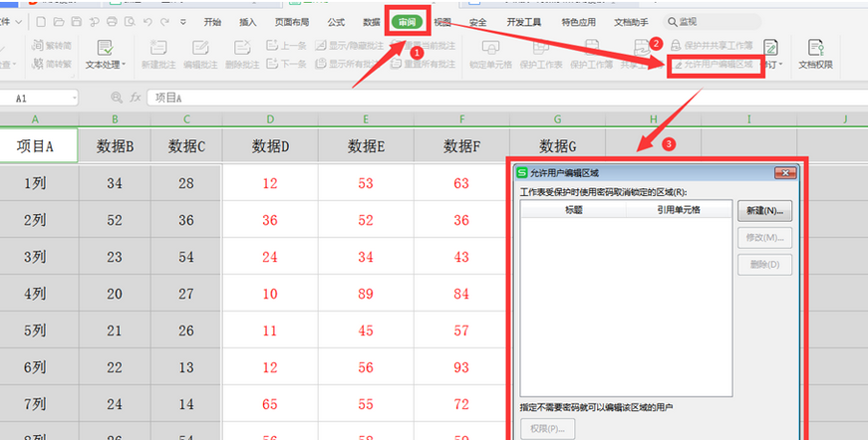
Task: Click the New document icon in quick toolbar
Action: 41,22
